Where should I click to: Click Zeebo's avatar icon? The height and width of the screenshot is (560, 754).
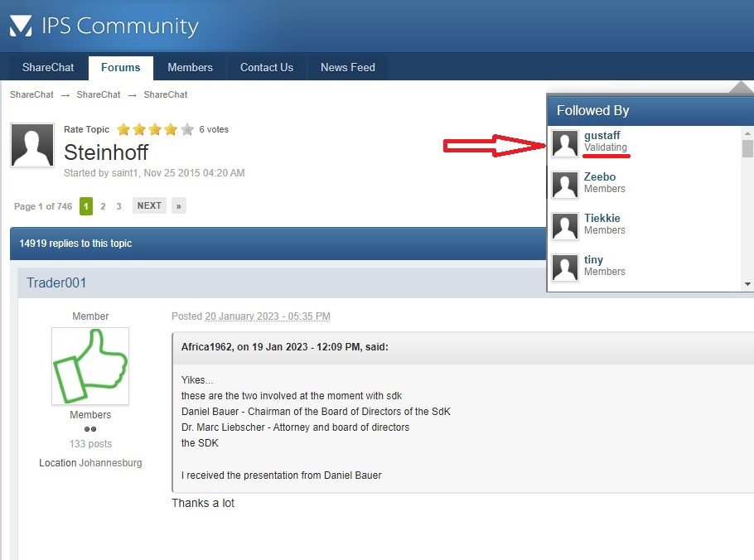click(x=564, y=185)
